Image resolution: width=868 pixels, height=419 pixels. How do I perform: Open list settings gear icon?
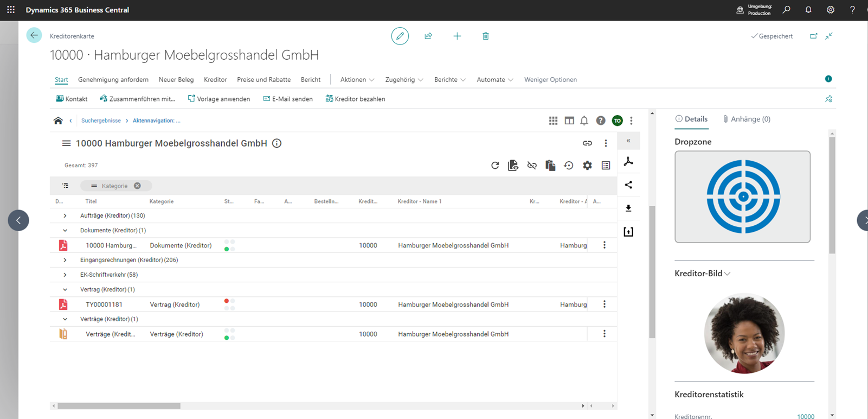pyautogui.click(x=587, y=166)
